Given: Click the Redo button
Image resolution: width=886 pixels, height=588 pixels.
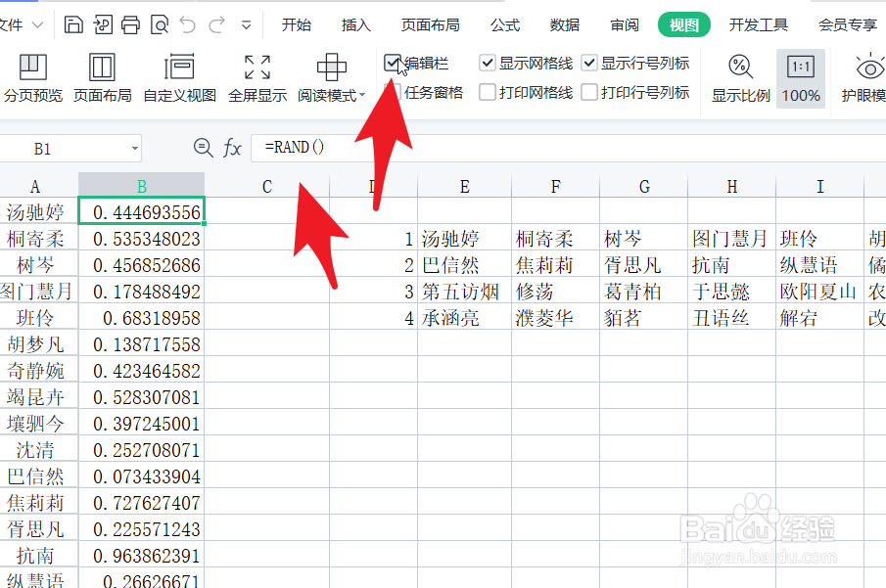Looking at the screenshot, I should click(217, 23).
